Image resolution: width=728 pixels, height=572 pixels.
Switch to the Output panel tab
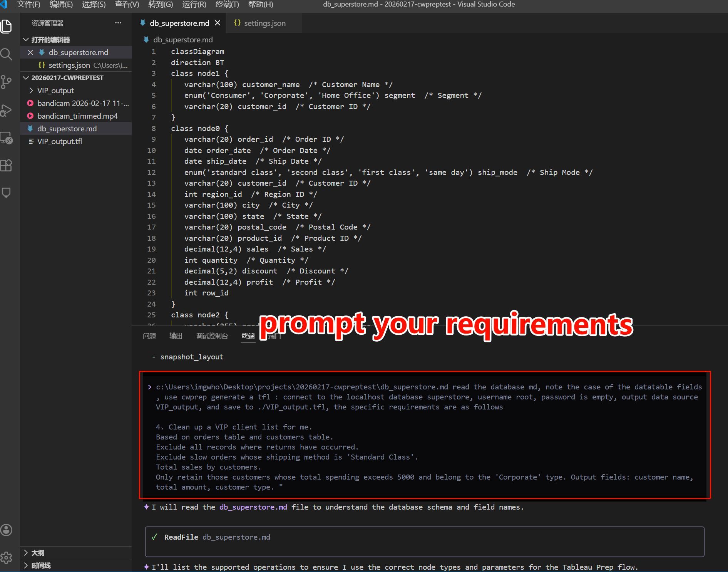point(176,336)
